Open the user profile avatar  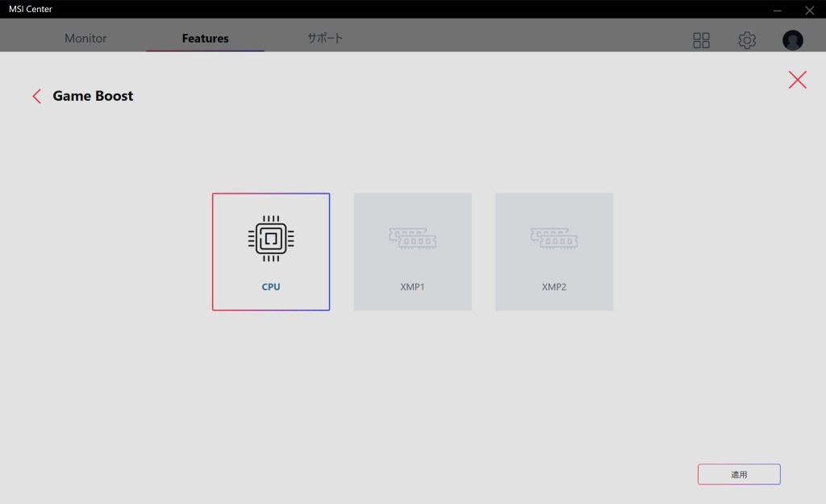(793, 40)
